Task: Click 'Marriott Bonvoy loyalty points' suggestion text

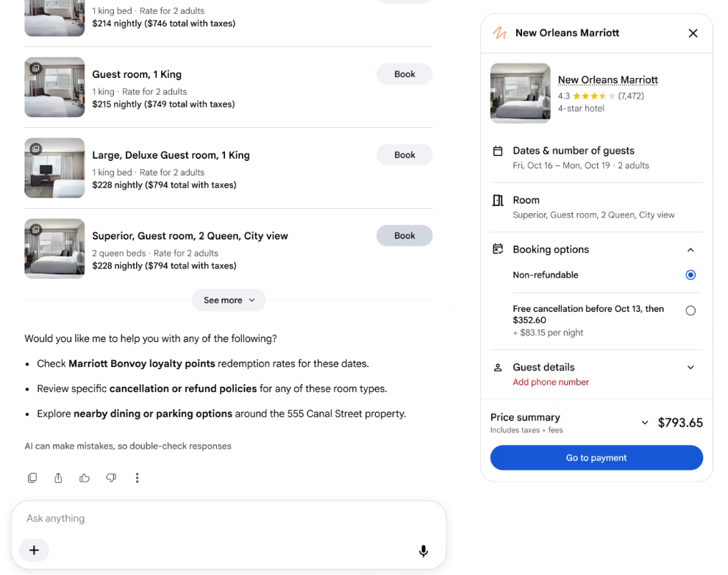Action: coord(142,364)
